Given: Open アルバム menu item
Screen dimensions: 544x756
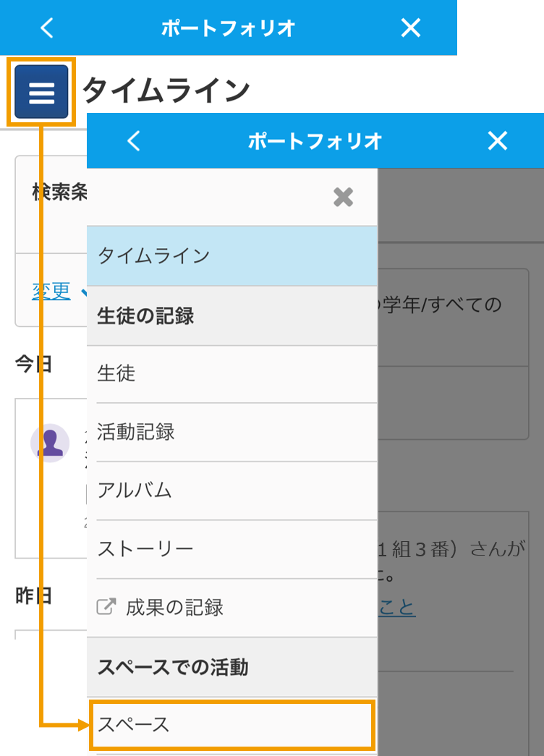Looking at the screenshot, I should click(x=232, y=490).
